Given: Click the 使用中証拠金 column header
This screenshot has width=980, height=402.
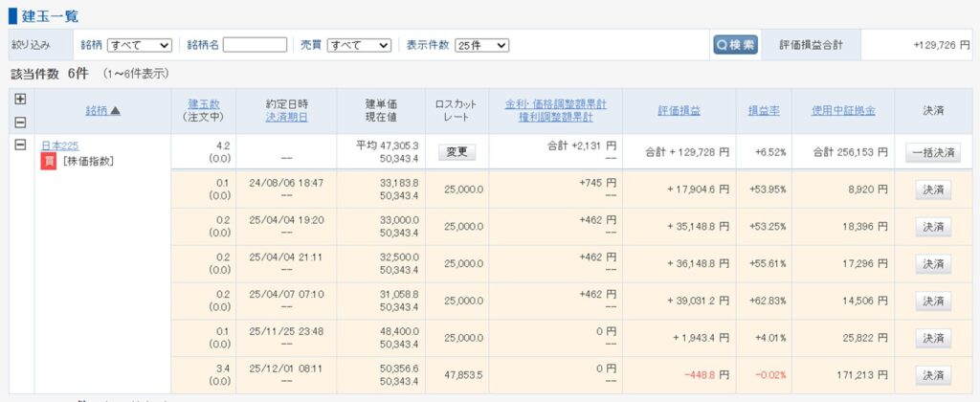Looking at the screenshot, I should point(842,110).
